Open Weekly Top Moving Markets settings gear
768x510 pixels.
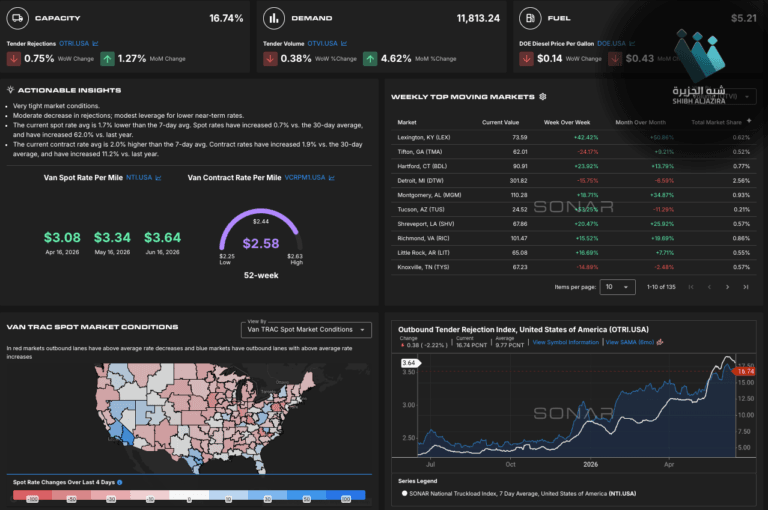click(543, 97)
